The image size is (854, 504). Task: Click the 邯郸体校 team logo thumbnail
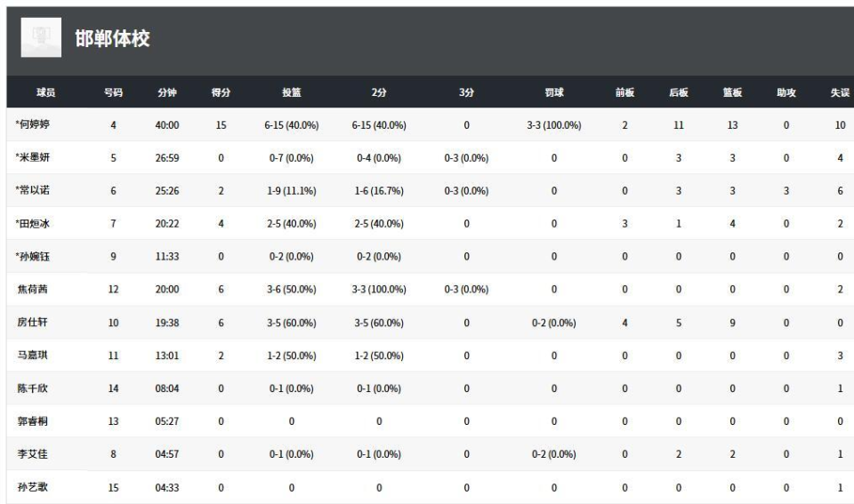(41, 38)
